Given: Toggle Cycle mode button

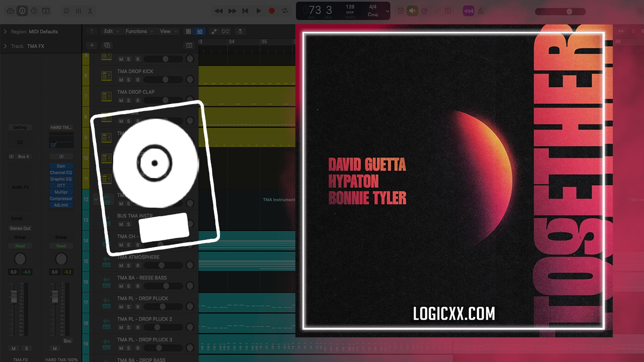Looking at the screenshot, I should pos(285,11).
